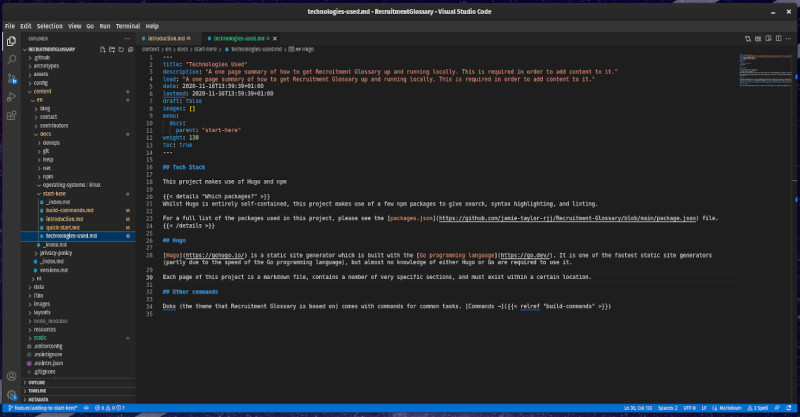This screenshot has height=417, width=800.
Task: Click the New Folder icon in Explorer
Action: click(112, 50)
